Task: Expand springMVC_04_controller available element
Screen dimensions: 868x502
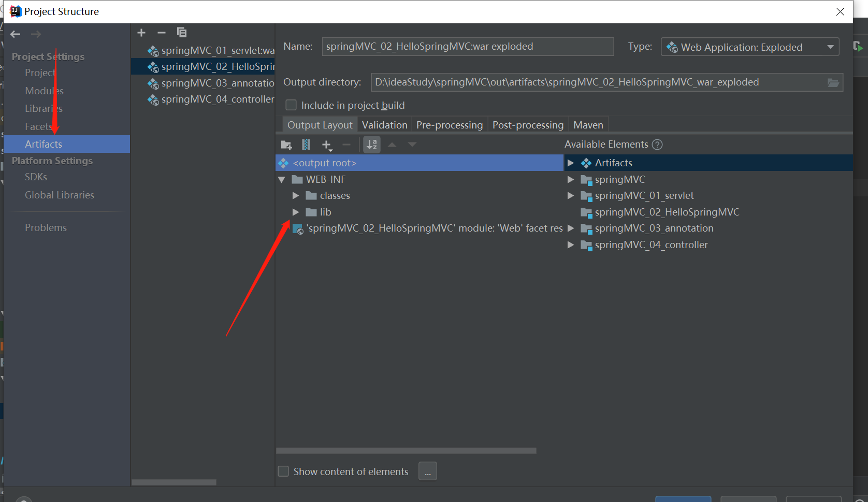Action: pyautogui.click(x=571, y=245)
